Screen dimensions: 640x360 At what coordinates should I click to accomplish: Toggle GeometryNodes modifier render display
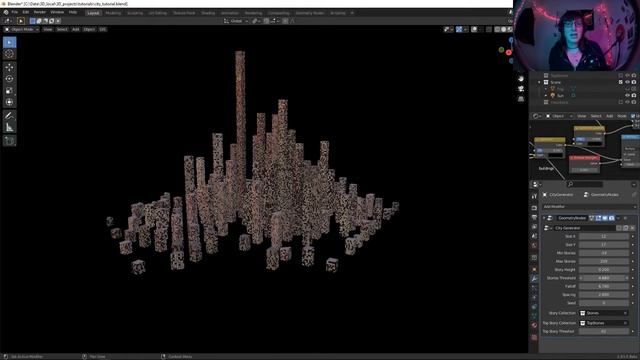pos(611,218)
